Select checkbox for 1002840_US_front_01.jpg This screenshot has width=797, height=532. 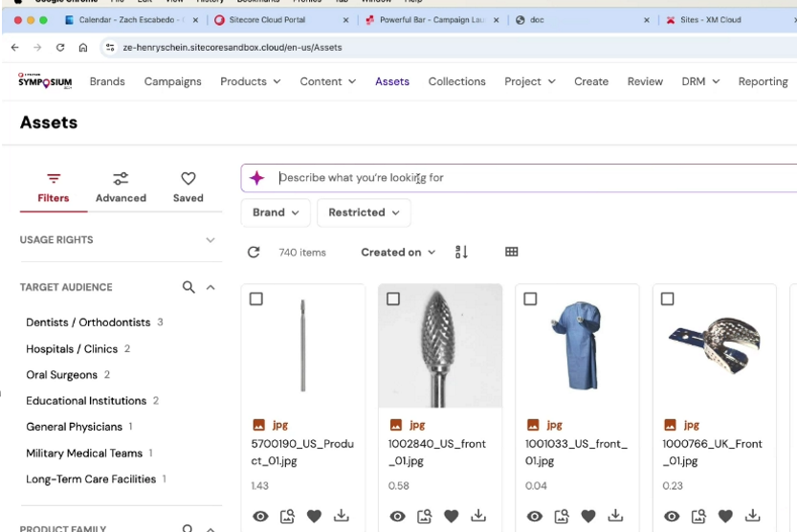(393, 299)
